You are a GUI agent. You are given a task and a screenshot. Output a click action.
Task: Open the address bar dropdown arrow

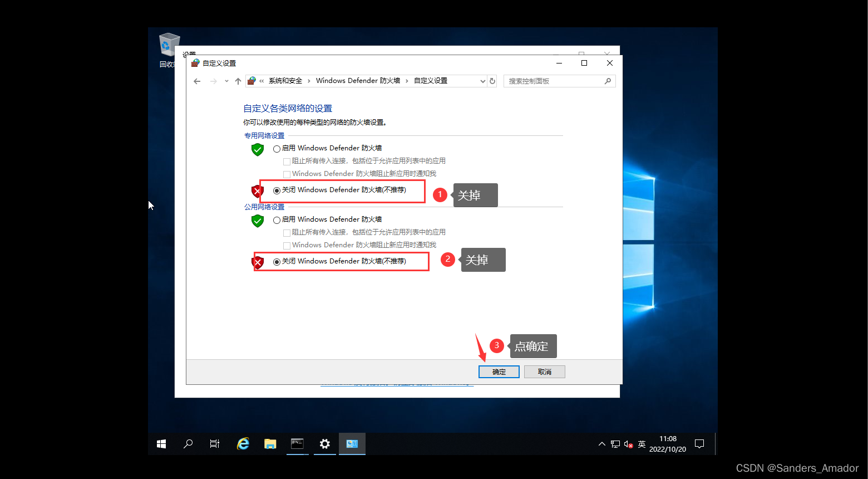coord(482,81)
